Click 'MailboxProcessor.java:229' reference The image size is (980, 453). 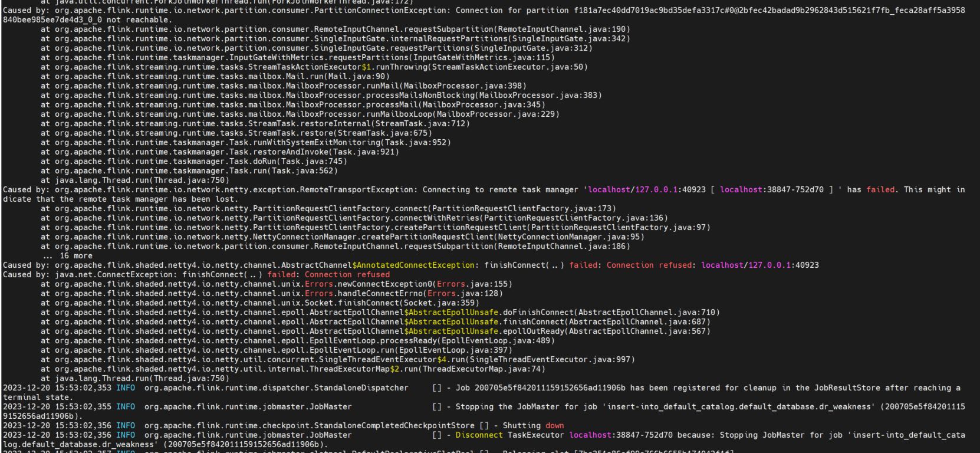[496, 114]
